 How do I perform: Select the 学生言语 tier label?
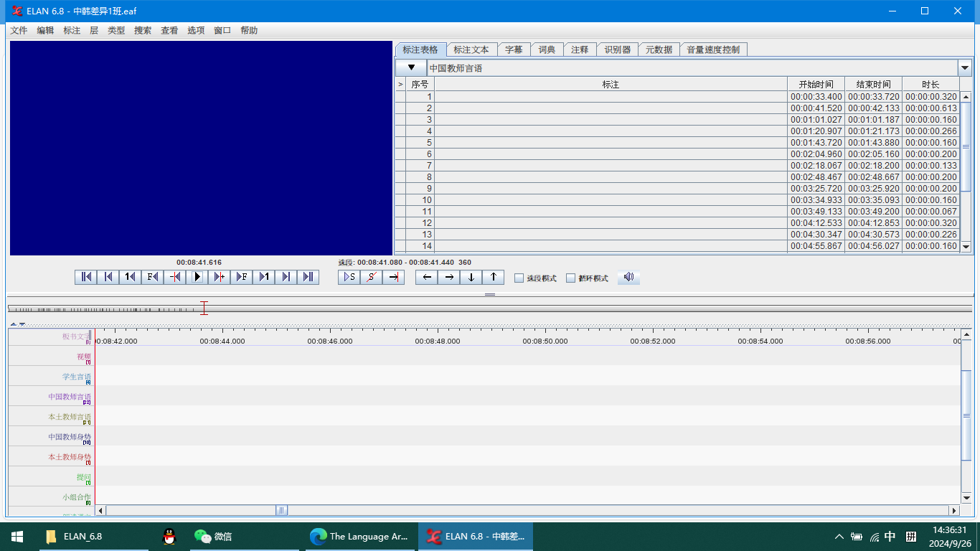[76, 377]
